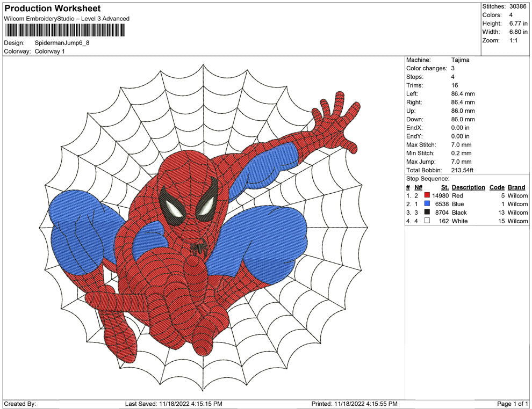Click the 'Created By:' footer label
532x409 pixels.
pos(20,404)
